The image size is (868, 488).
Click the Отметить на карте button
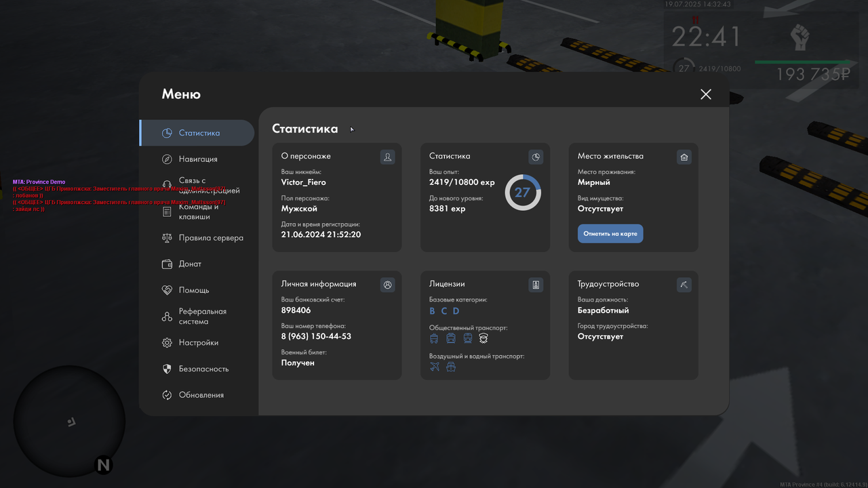610,234
